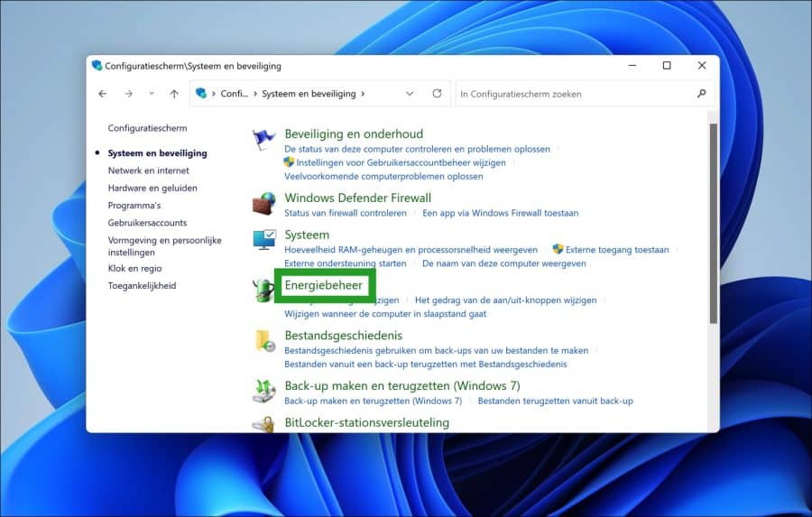812x517 pixels.
Task: Open Externe toegang toestaan link
Action: coord(617,250)
